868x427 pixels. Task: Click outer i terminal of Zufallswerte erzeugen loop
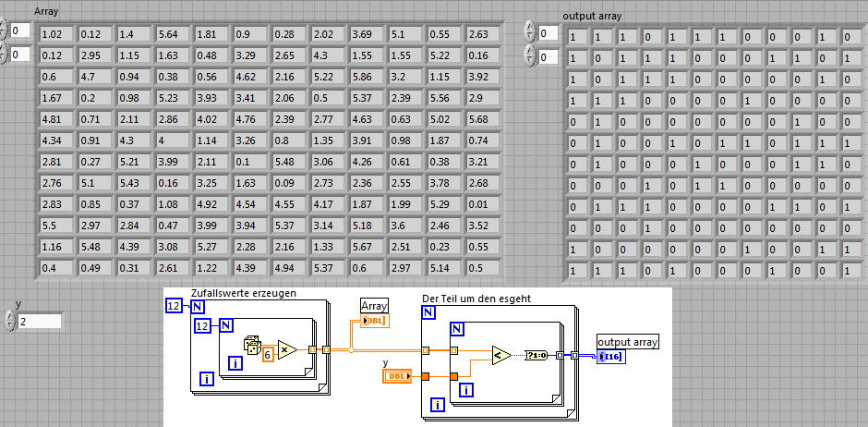tap(207, 379)
